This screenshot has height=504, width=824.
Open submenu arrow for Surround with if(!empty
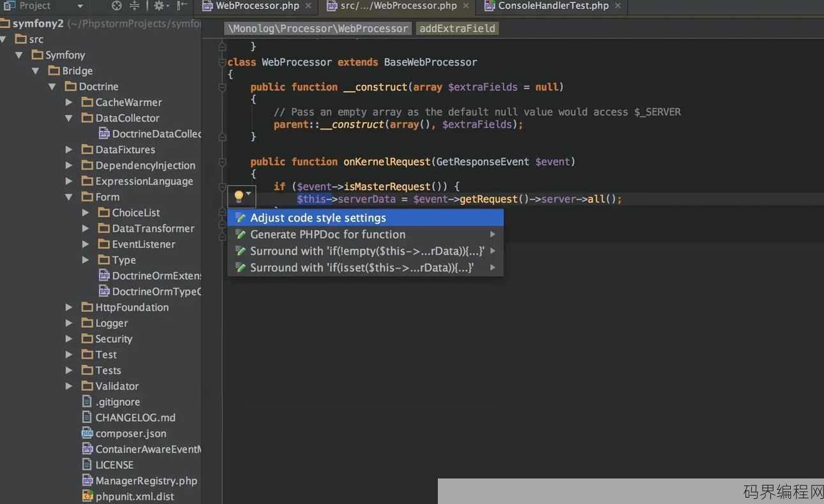pyautogui.click(x=493, y=251)
